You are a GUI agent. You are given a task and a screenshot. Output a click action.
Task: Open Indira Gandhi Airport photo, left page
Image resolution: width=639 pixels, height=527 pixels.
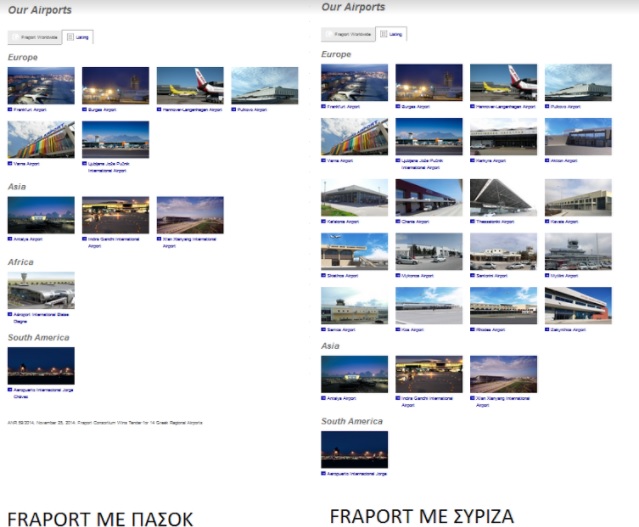[116, 215]
